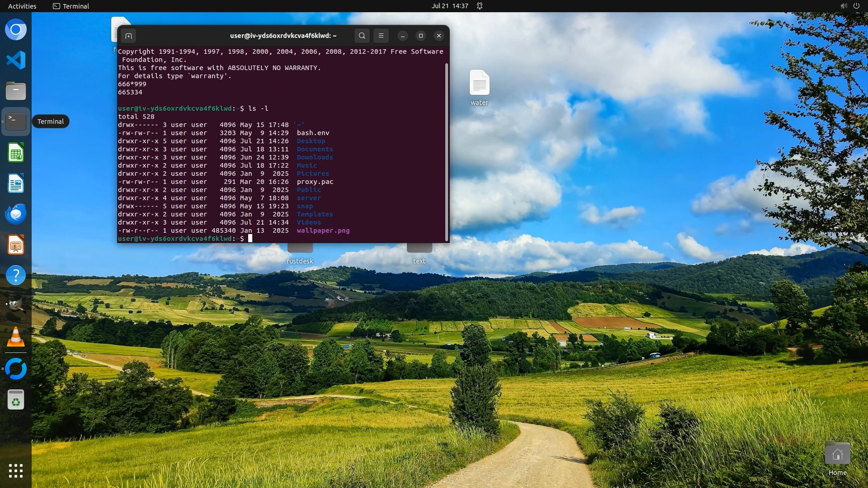Launch VLC media player from dock
Screen dimensions: 868x488
tap(16, 337)
